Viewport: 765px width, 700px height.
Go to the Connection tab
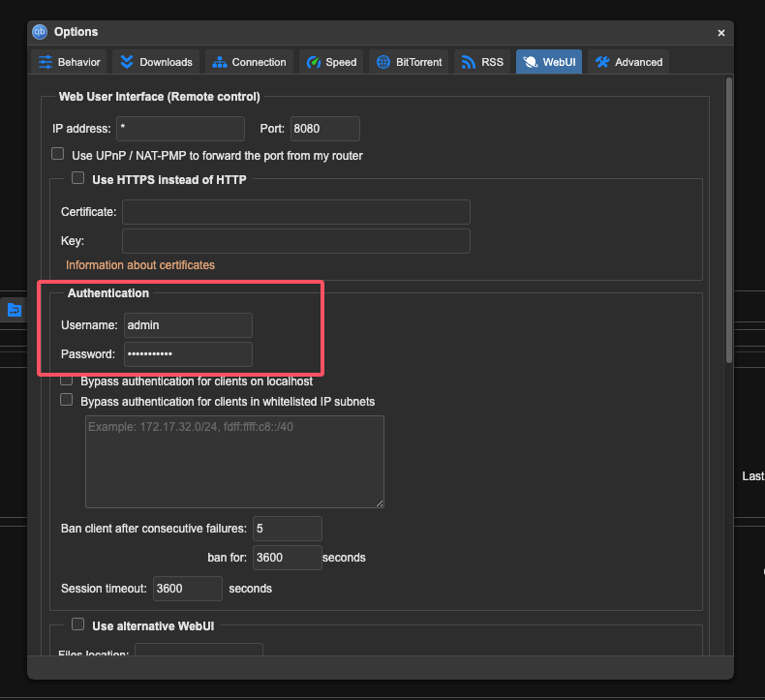[x=249, y=62]
